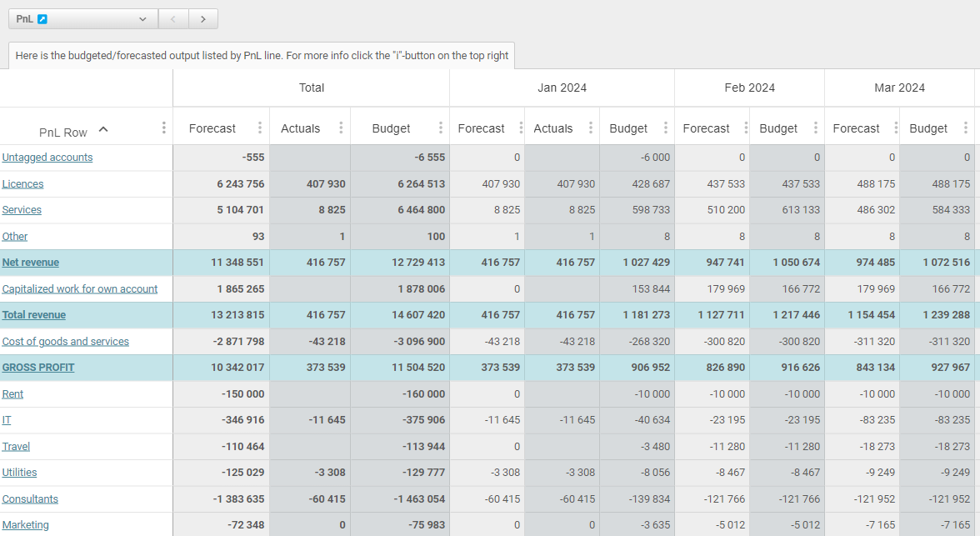The width and height of the screenshot is (980, 536).
Task: Open PnL Row column options menu
Action: point(163,128)
